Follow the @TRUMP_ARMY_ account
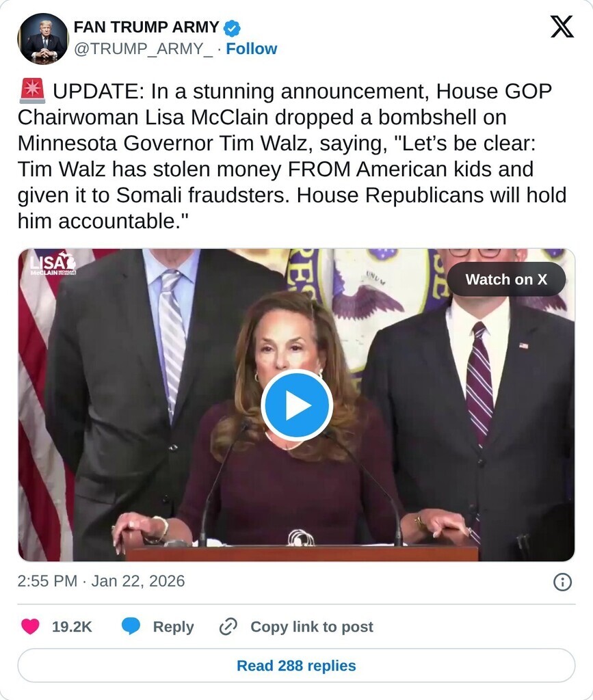Screen dimensions: 593x700 (252, 49)
